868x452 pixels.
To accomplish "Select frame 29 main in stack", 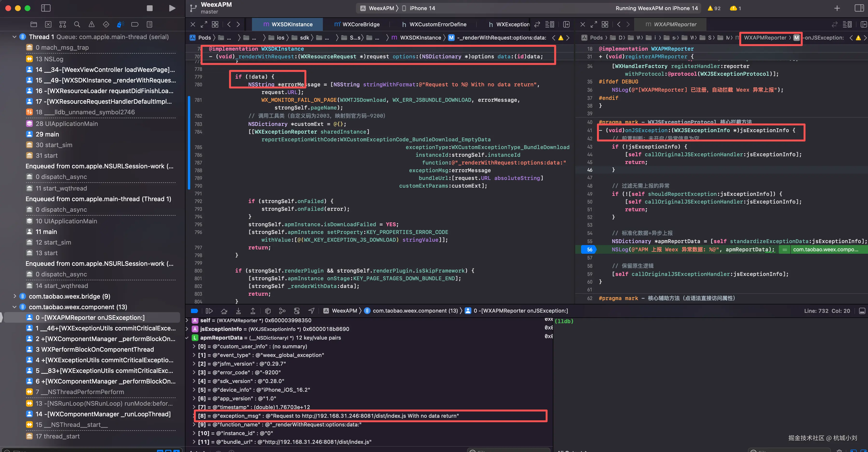I will (x=47, y=134).
